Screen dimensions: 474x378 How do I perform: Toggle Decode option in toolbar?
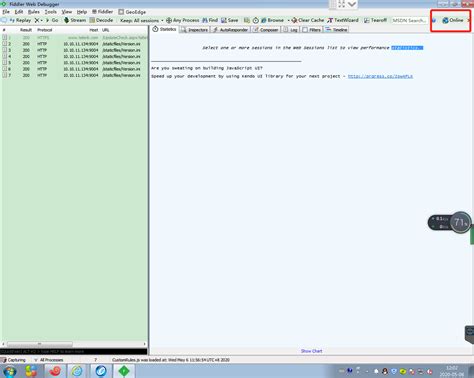point(101,20)
